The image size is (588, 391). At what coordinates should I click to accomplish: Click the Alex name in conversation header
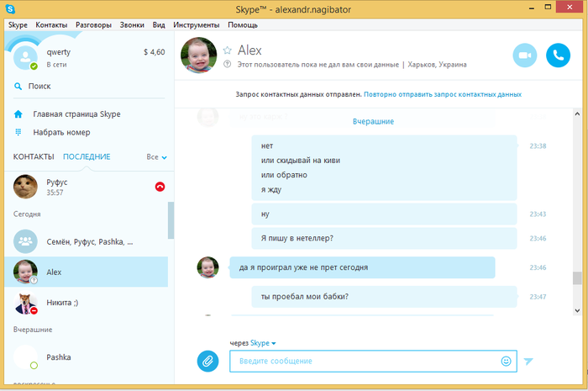(x=249, y=50)
